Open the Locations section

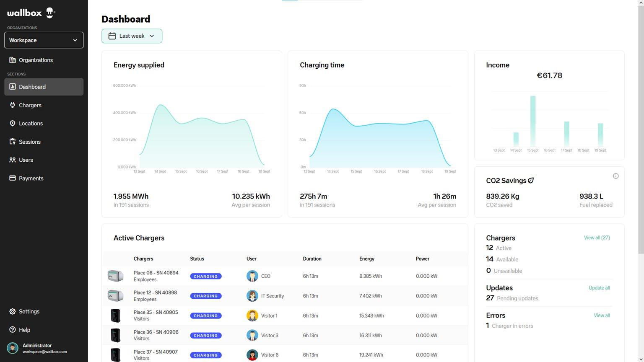tap(44, 123)
